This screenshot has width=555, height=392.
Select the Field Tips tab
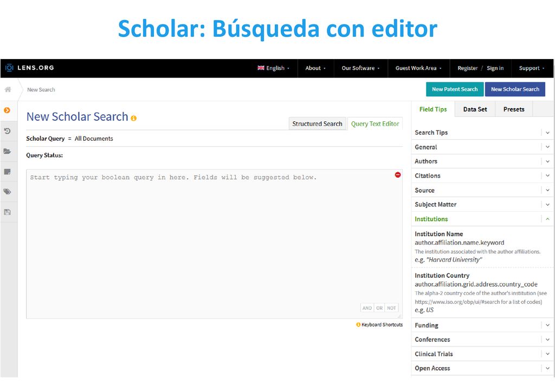click(433, 109)
